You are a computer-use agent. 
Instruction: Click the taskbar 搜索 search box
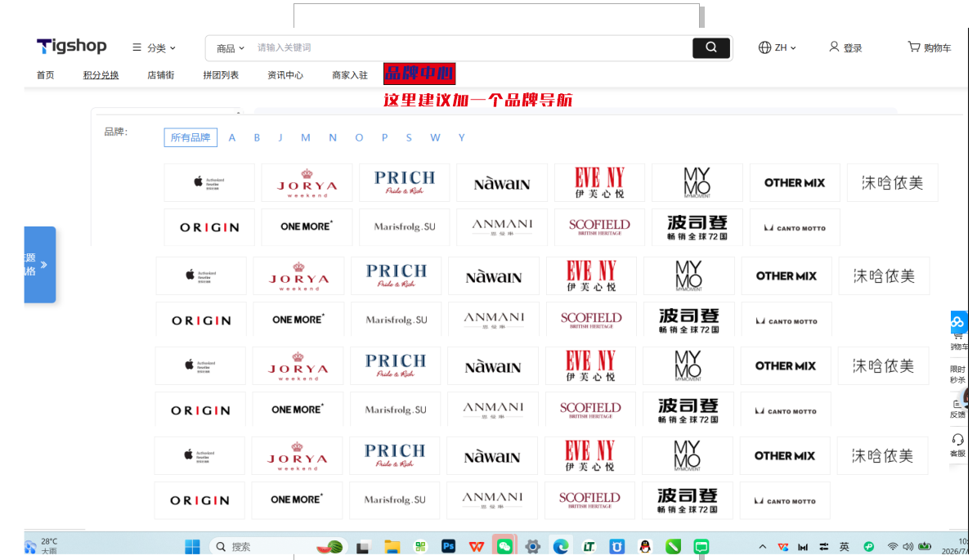point(277,547)
